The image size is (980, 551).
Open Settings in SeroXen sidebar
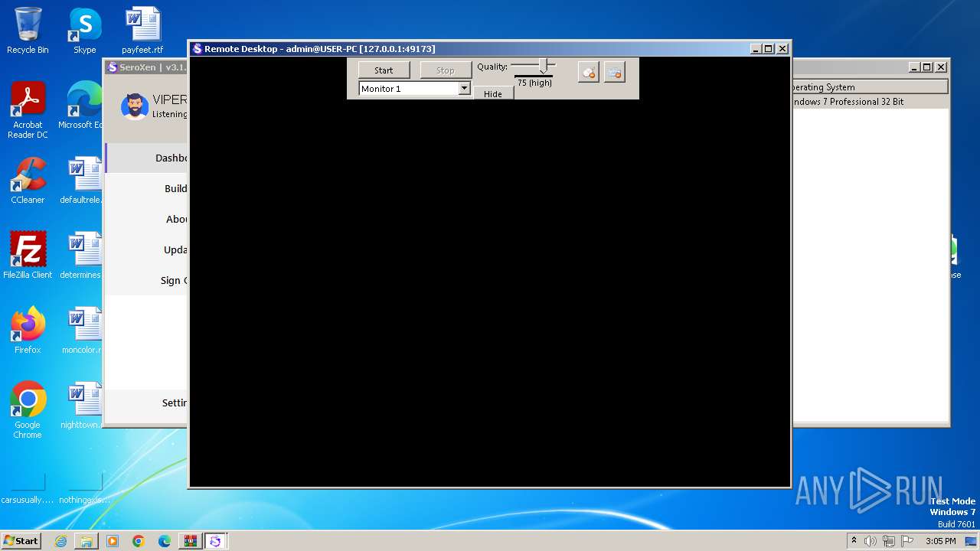tap(147, 403)
